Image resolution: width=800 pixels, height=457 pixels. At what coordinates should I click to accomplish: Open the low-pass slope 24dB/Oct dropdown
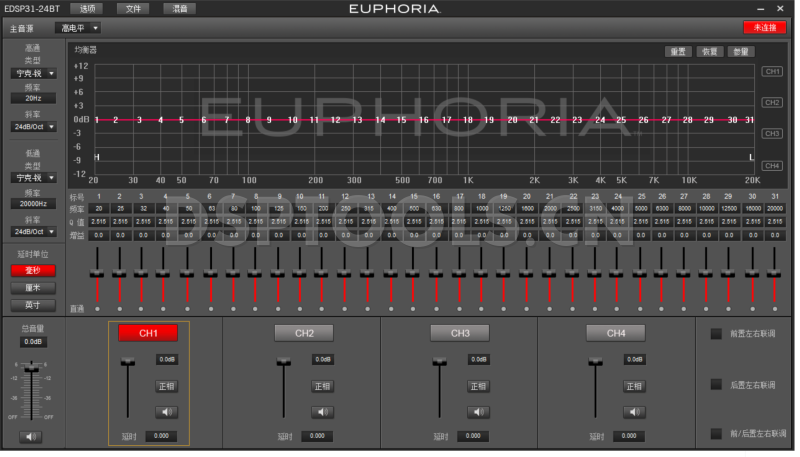(34, 231)
